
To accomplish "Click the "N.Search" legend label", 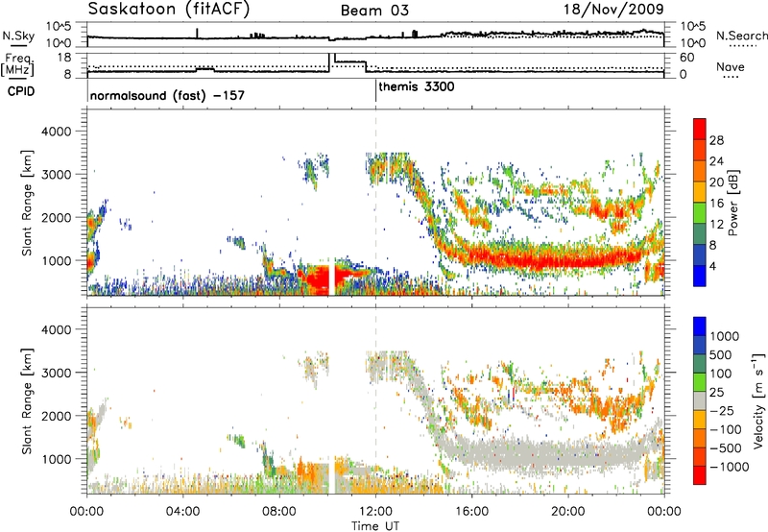I will [742, 36].
